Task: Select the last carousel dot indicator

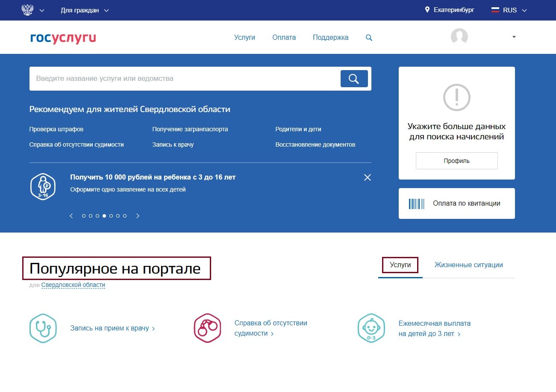Action: [x=125, y=216]
